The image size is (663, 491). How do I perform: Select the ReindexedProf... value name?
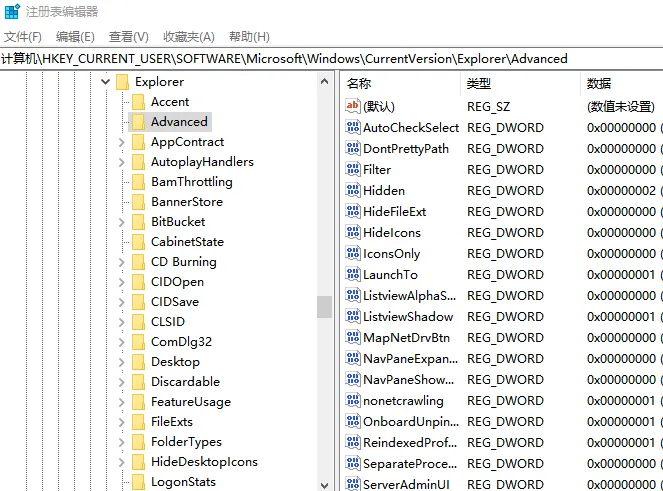tap(410, 442)
